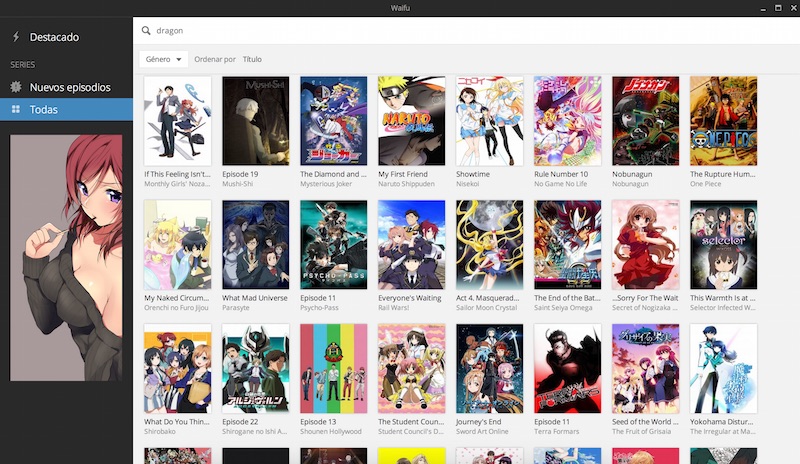Image resolution: width=800 pixels, height=464 pixels.
Task: Click the featured character artwork in sidebar
Action: tap(66, 258)
